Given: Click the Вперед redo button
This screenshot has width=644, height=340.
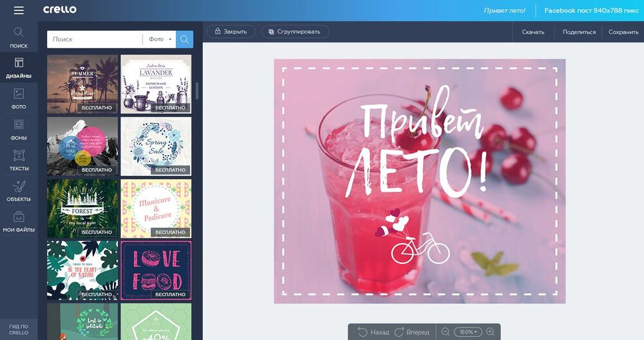Looking at the screenshot, I should click(x=412, y=332).
